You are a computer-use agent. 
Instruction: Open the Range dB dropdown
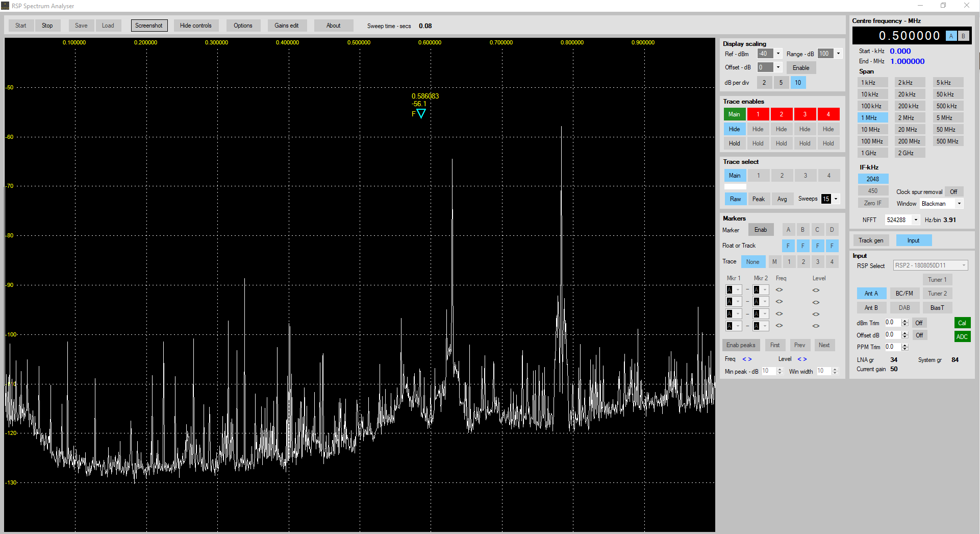[838, 54]
